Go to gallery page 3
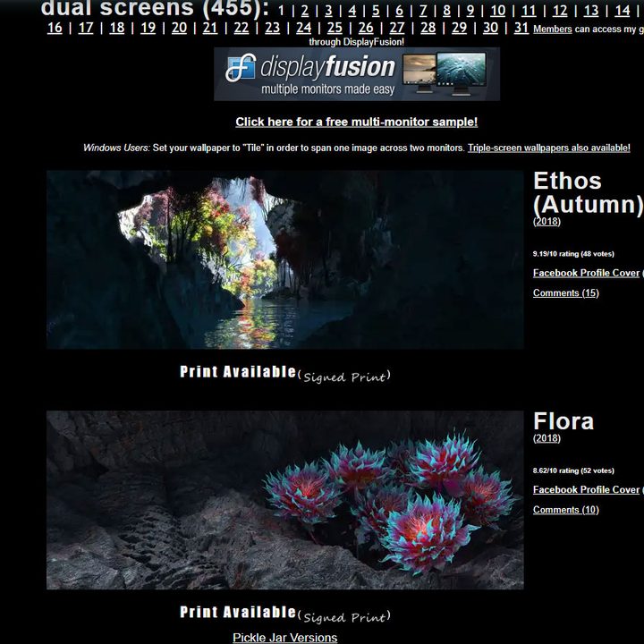 [328, 11]
